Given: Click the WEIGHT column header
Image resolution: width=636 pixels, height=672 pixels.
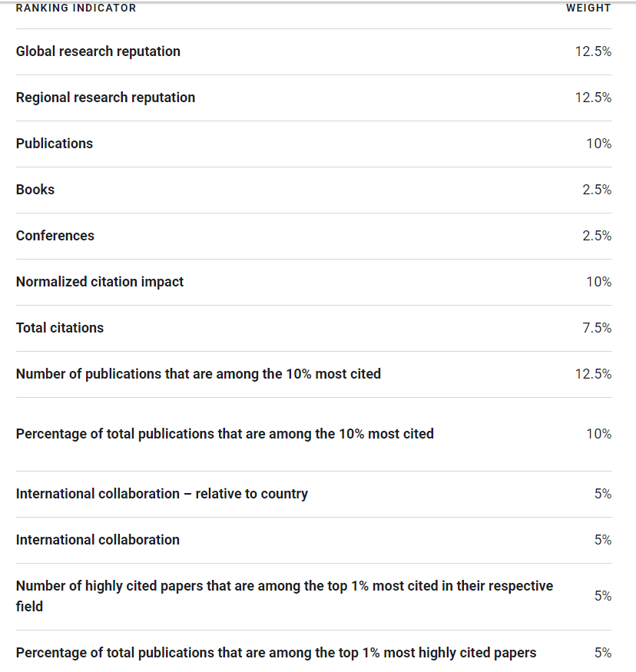Looking at the screenshot, I should 588,8.
